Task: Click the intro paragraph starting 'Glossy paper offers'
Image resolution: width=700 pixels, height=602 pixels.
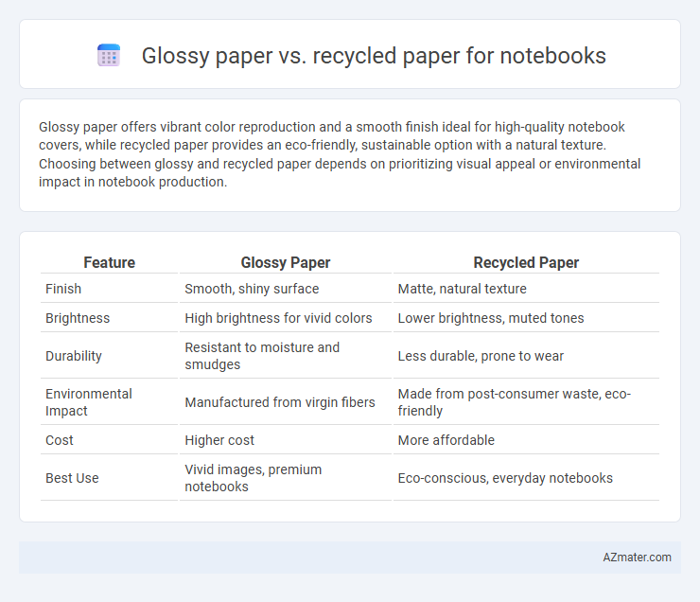Action: coord(340,154)
